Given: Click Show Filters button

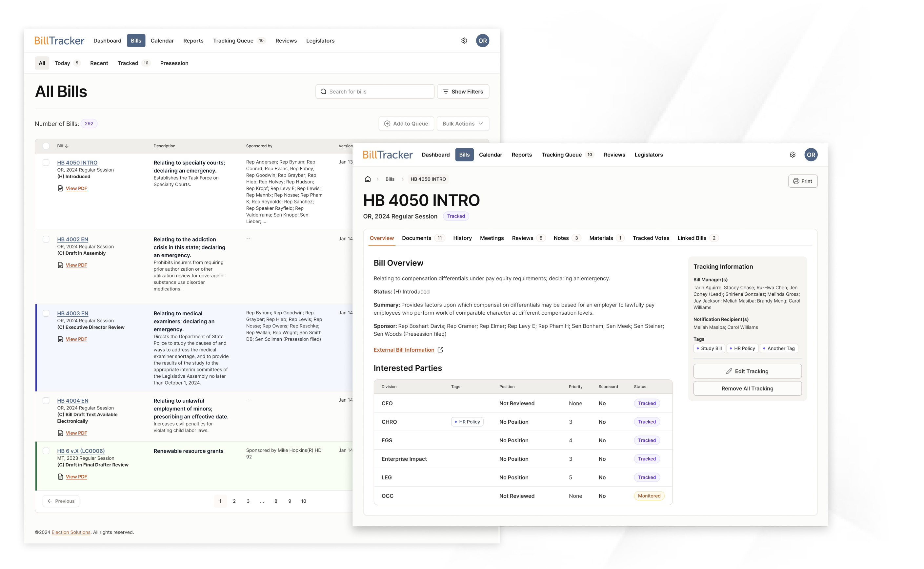Looking at the screenshot, I should [463, 92].
